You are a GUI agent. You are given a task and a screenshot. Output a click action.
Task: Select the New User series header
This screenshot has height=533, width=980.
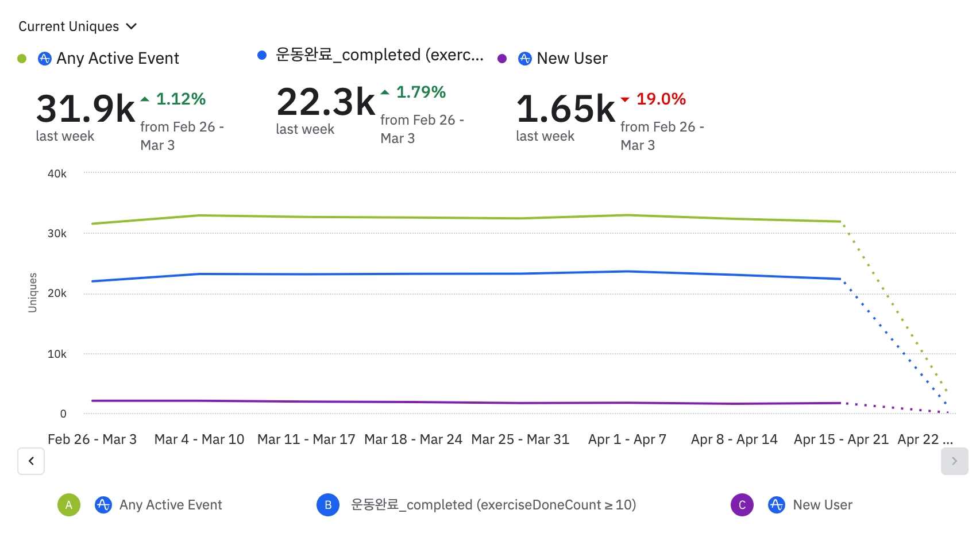pyautogui.click(x=572, y=59)
